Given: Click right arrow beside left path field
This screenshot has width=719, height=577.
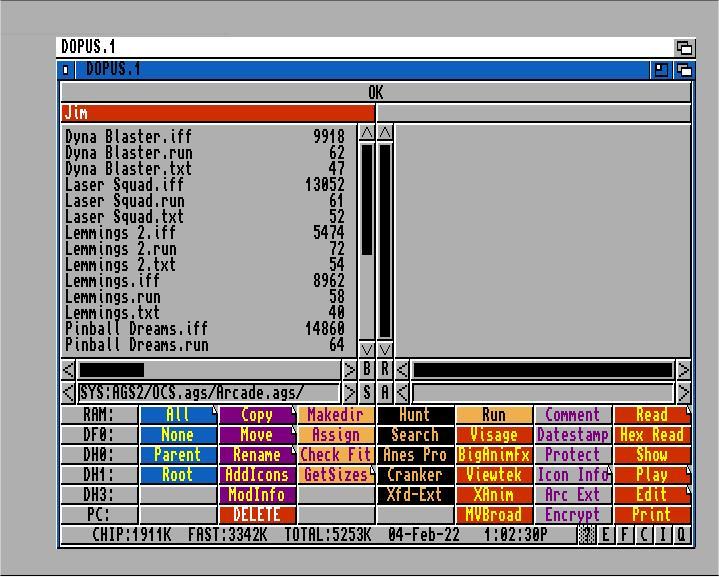Looking at the screenshot, I should coord(349,393).
